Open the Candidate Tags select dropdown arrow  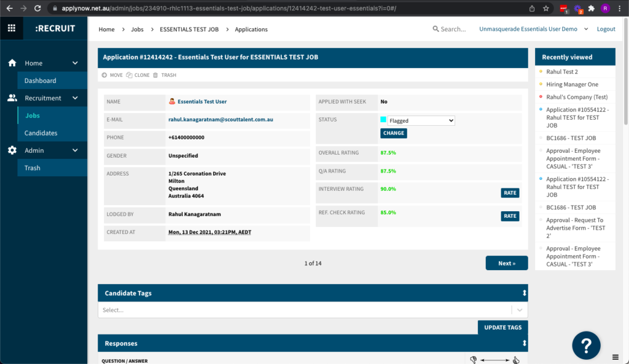520,310
